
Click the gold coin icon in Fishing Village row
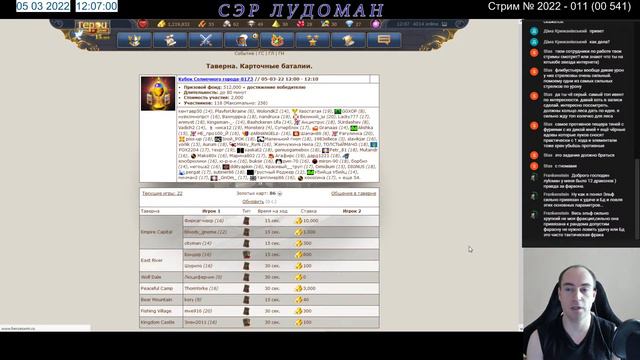coord(299,311)
